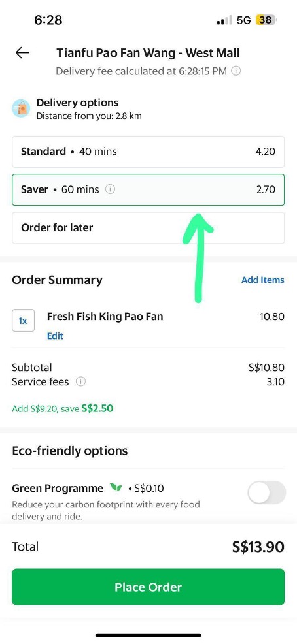Tap the signal strength bars icon
This screenshot has height=644, width=297.
(x=224, y=20)
